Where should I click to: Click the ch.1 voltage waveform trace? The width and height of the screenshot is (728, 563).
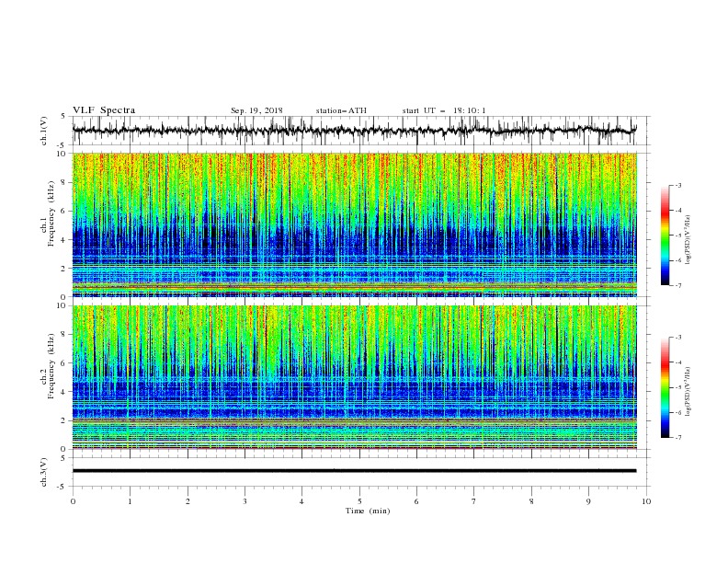pos(354,130)
